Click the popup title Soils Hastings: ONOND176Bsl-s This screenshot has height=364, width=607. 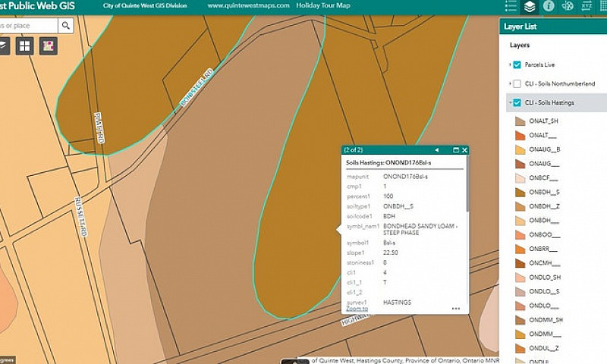(x=388, y=163)
